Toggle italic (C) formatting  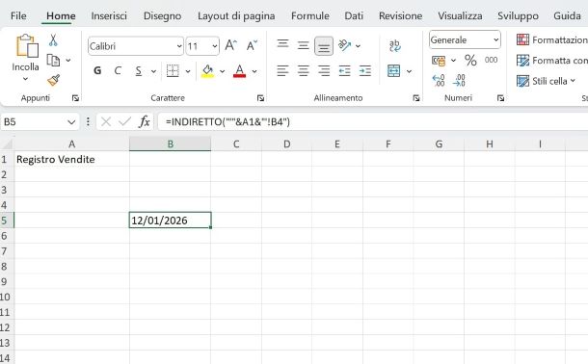[118, 70]
